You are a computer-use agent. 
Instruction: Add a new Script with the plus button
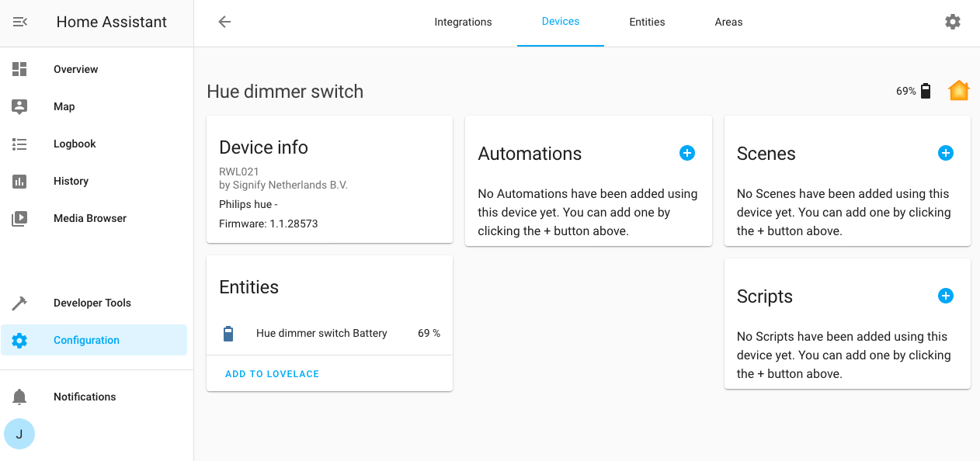(x=946, y=296)
